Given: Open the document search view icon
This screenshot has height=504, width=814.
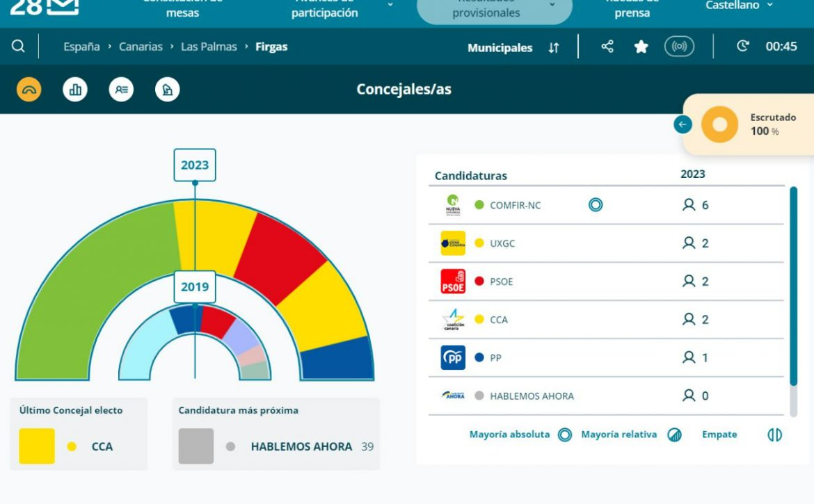Looking at the screenshot, I should (168, 90).
